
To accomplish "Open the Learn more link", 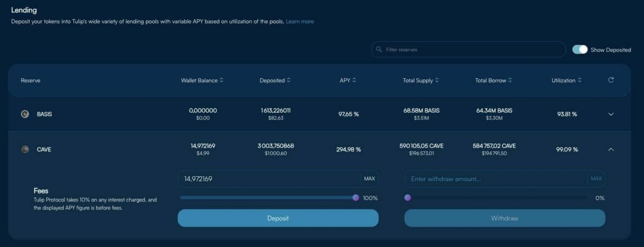I will (300, 21).
